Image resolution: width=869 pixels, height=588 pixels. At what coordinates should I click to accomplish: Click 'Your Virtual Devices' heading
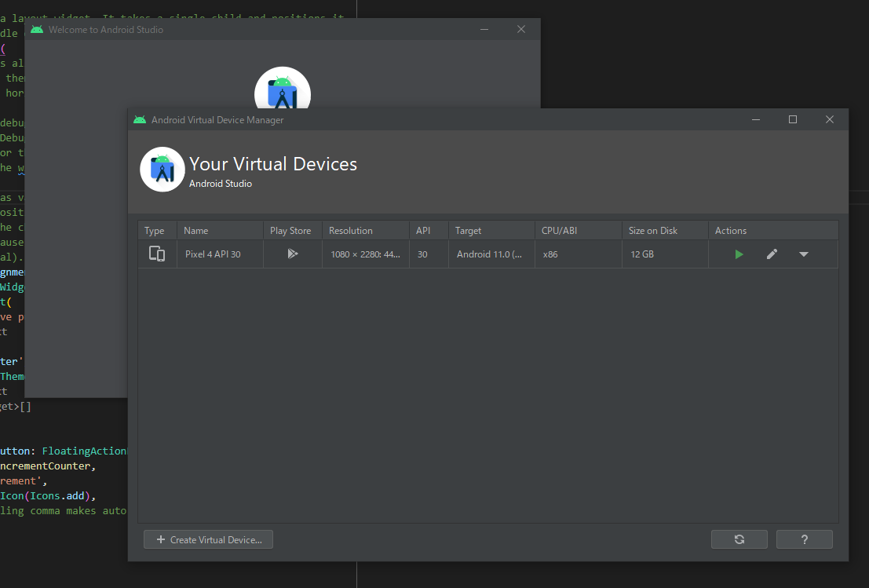point(273,164)
